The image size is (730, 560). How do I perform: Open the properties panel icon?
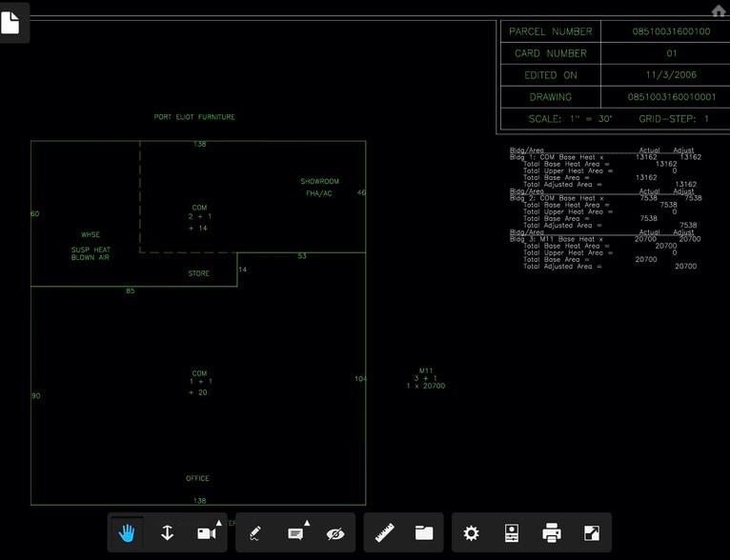(x=512, y=533)
